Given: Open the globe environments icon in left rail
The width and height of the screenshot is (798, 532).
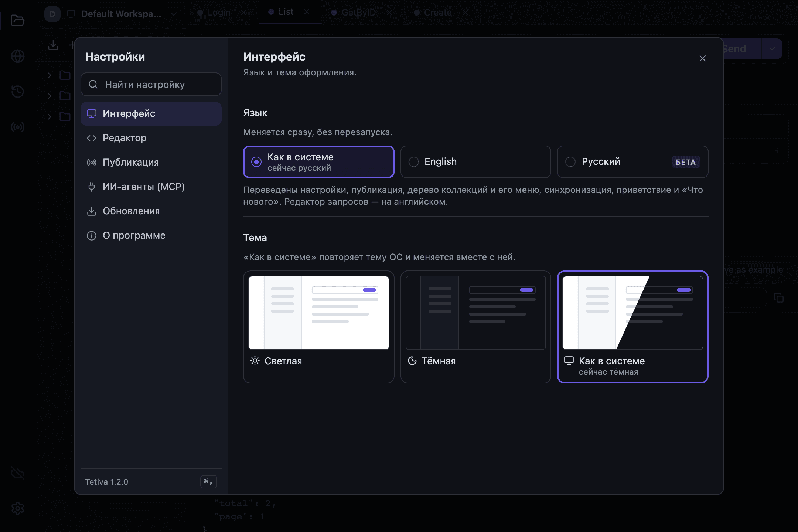Looking at the screenshot, I should pos(17,56).
